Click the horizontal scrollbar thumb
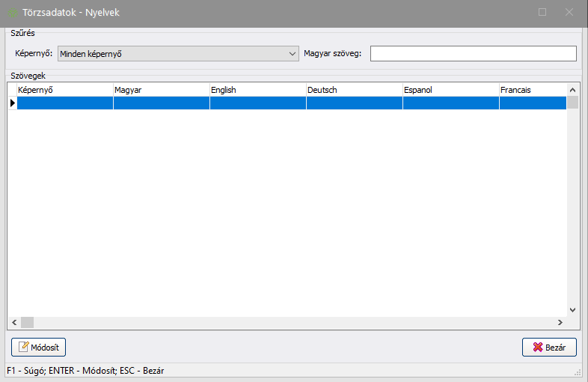The width and height of the screenshot is (588, 382). point(27,322)
